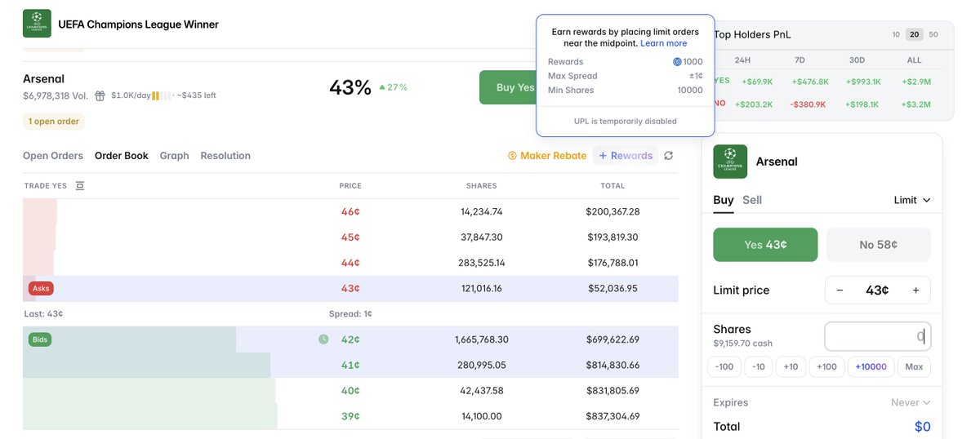Click the -$380.9K PnL value
Screen dimensions: 980x439
[x=807, y=104]
